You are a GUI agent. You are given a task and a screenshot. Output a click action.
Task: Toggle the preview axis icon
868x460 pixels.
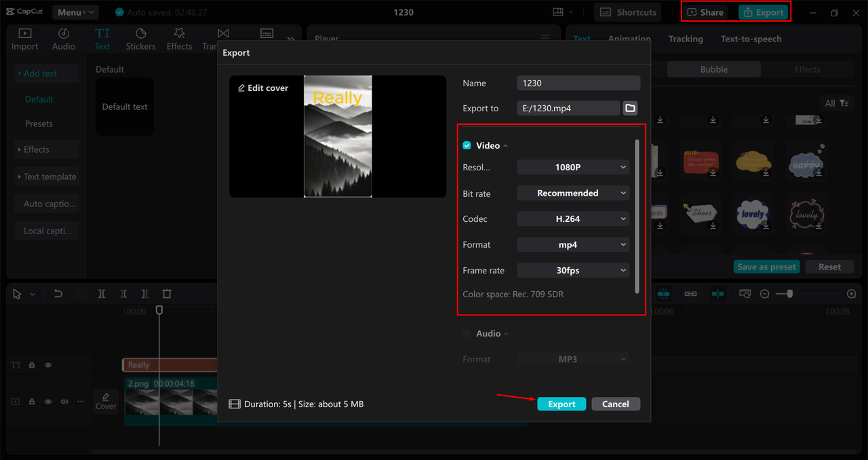pos(717,294)
